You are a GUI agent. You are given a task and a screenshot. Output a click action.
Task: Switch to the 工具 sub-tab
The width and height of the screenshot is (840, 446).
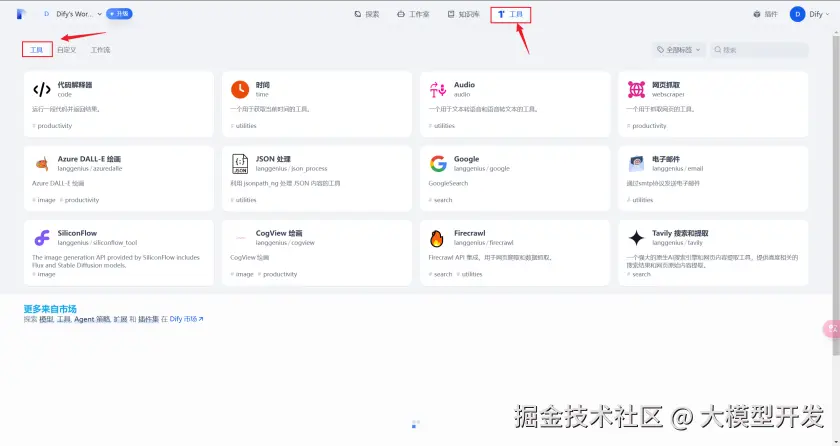click(37, 50)
